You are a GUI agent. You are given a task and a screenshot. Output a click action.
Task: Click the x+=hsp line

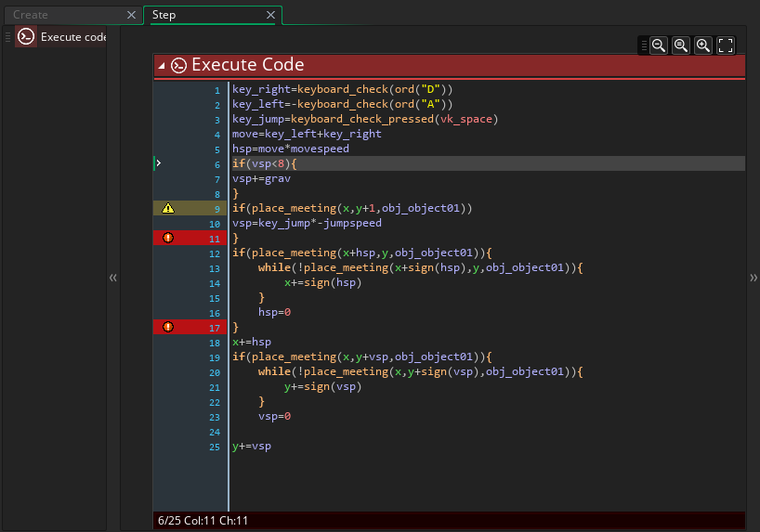coord(252,342)
